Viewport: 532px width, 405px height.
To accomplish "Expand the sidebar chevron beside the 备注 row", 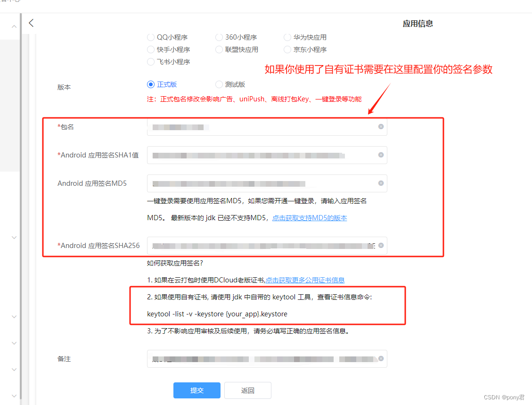I will coord(14,369).
